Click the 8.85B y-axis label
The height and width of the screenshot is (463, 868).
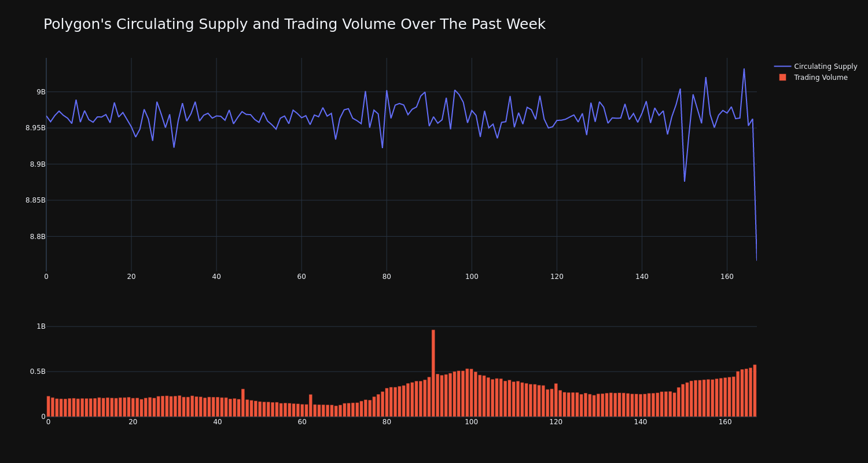click(x=35, y=200)
